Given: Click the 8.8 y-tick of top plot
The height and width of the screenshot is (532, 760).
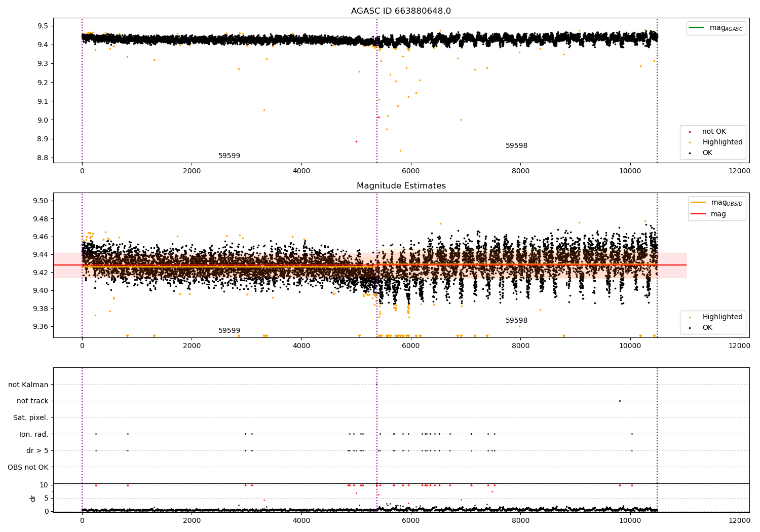Looking at the screenshot, I should [43, 158].
